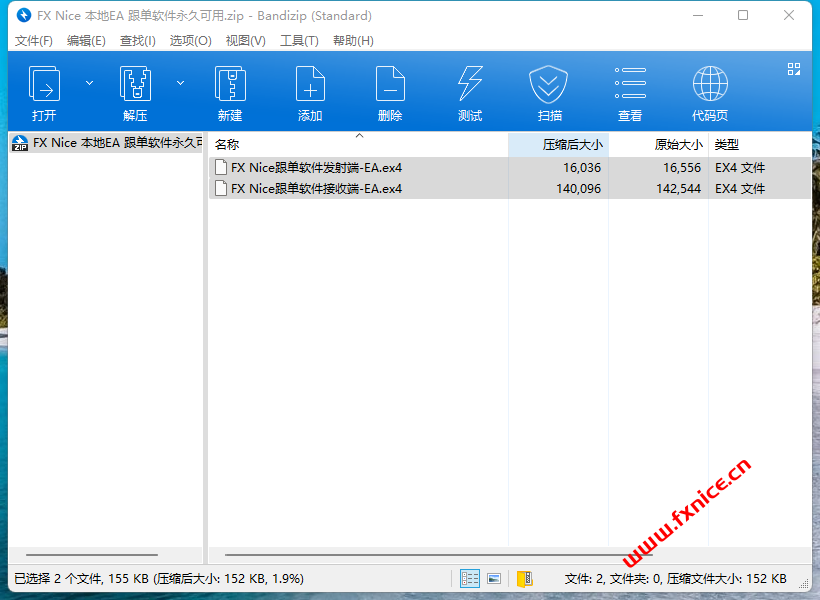Sort by the 压缩后大小 column header
Viewport: 820px width, 600px height.
click(558, 145)
